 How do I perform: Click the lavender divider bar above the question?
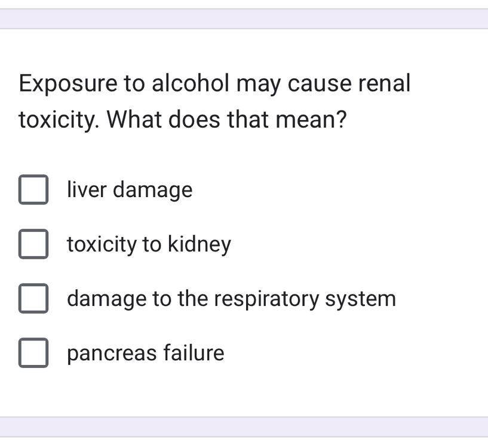coord(244,19)
